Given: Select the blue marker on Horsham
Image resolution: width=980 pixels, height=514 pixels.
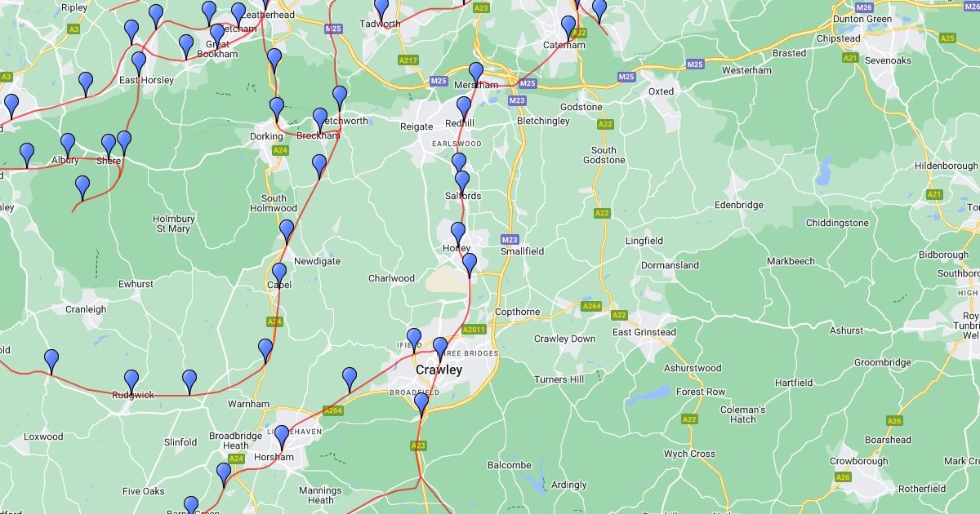Looking at the screenshot, I should click(x=282, y=437).
